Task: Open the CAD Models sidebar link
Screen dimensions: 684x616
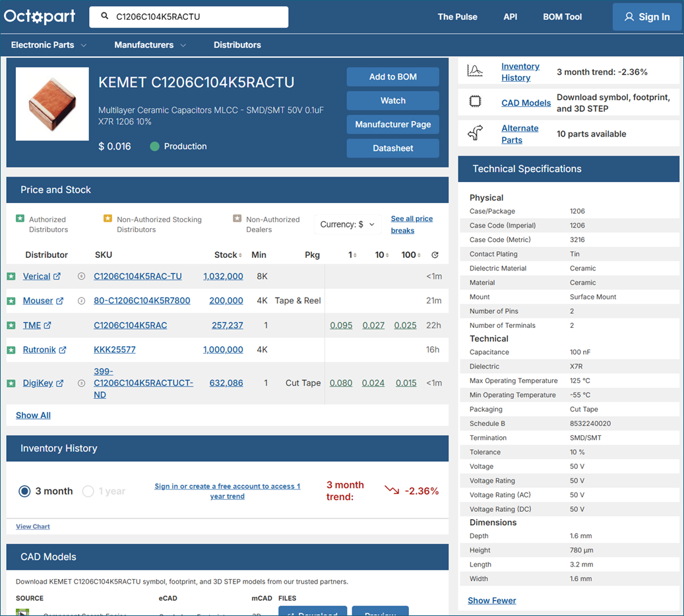Action: (526, 103)
